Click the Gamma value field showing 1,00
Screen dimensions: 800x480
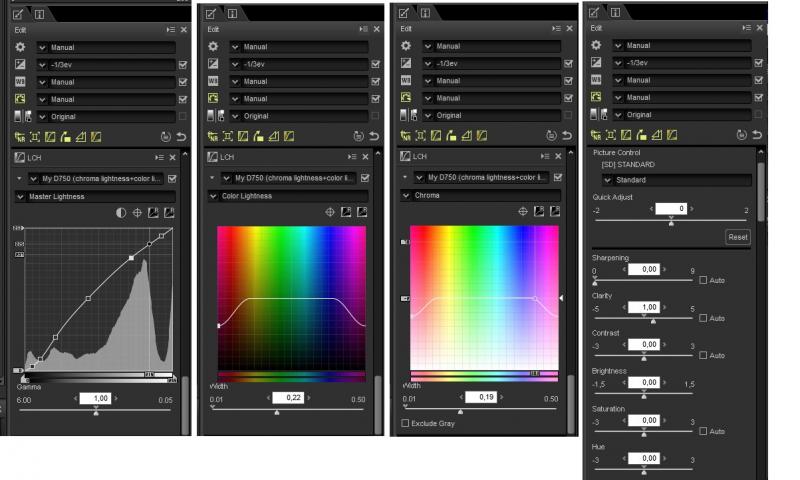95,398
